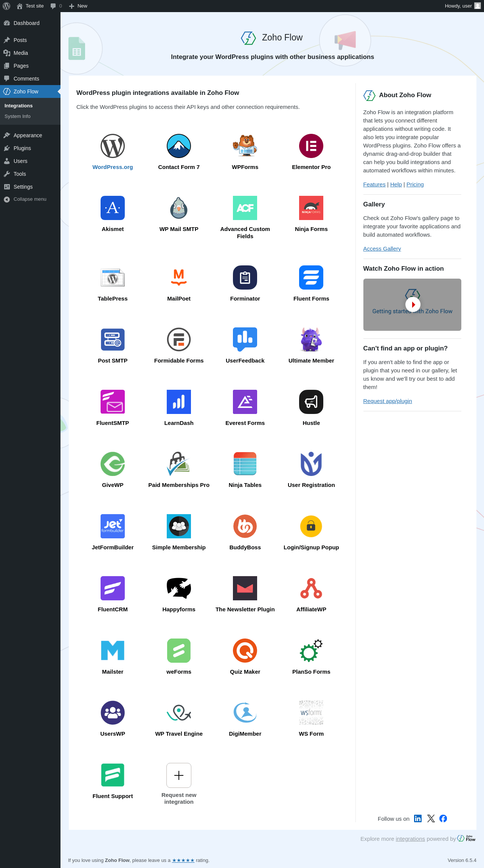Open the Zoho Flow X profile icon

431,818
